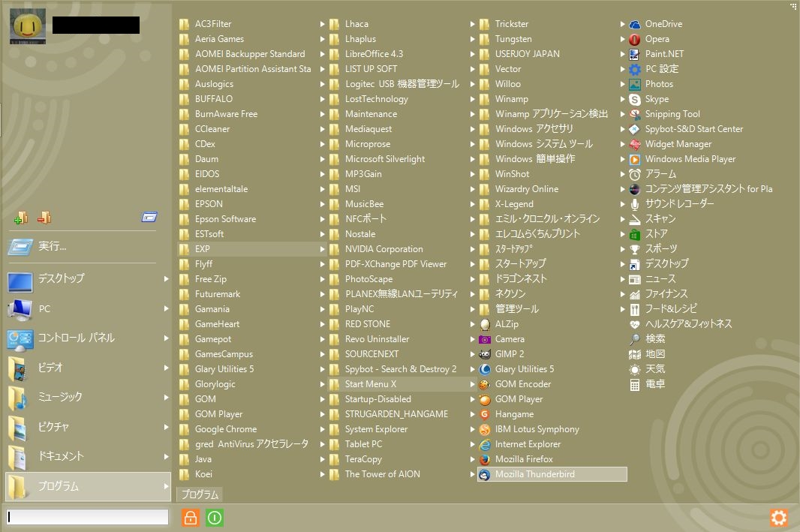Launch the Photos app icon
Image resolution: width=800 pixels, height=532 pixels.
coord(635,84)
